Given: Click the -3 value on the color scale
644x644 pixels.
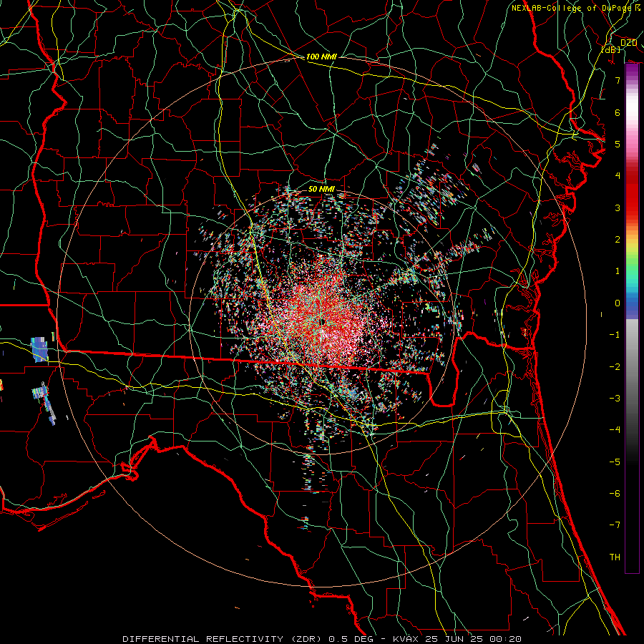Looking at the screenshot, I should 615,399.
